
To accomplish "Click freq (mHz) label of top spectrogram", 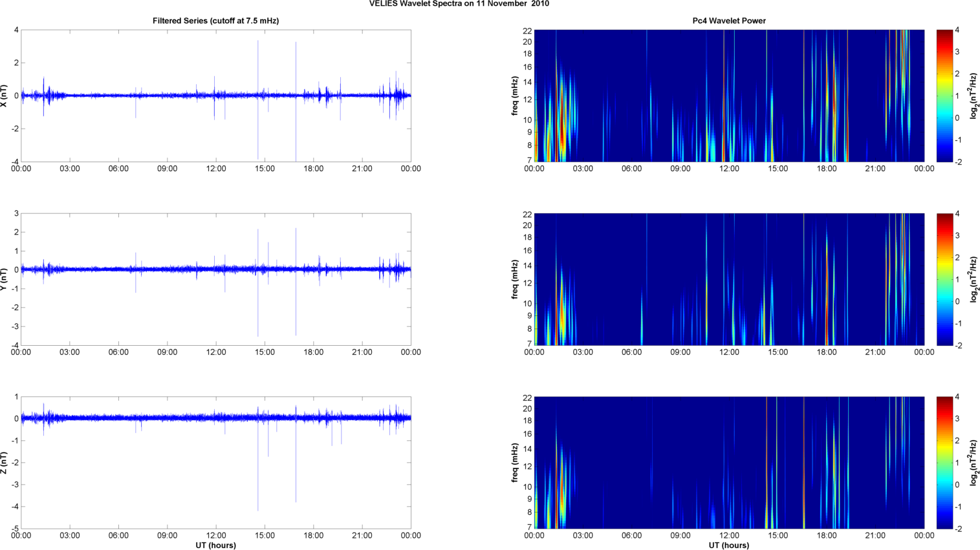I will [x=515, y=96].
